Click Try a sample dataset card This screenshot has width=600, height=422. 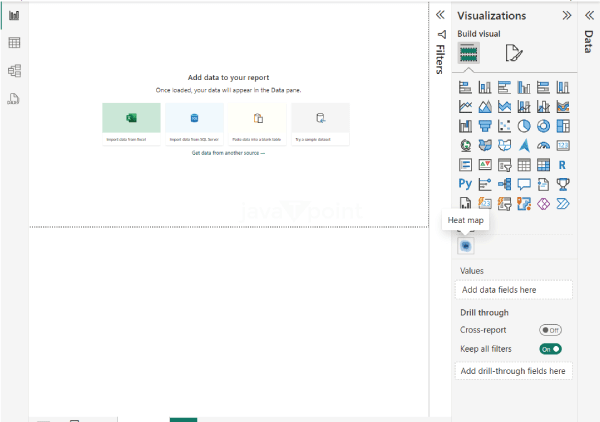(320, 124)
